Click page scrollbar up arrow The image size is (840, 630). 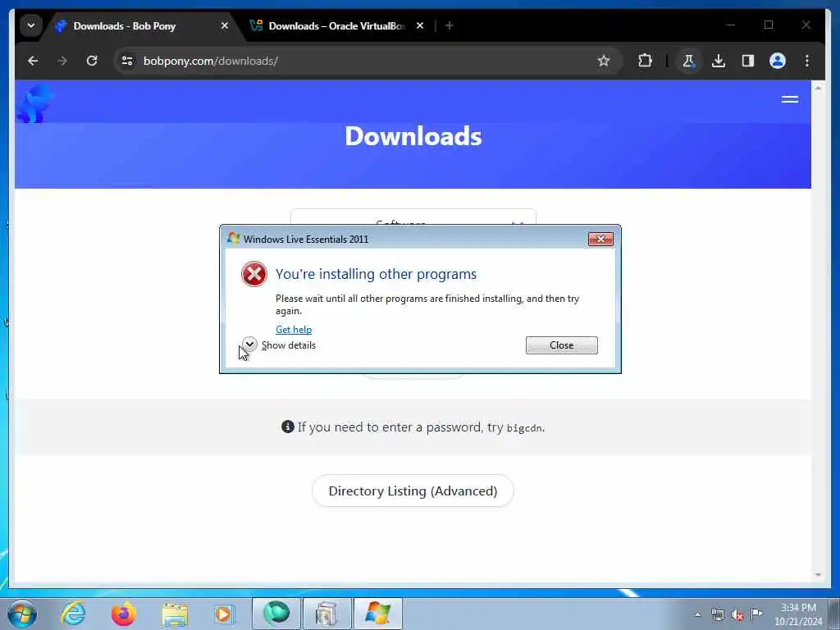pos(818,88)
